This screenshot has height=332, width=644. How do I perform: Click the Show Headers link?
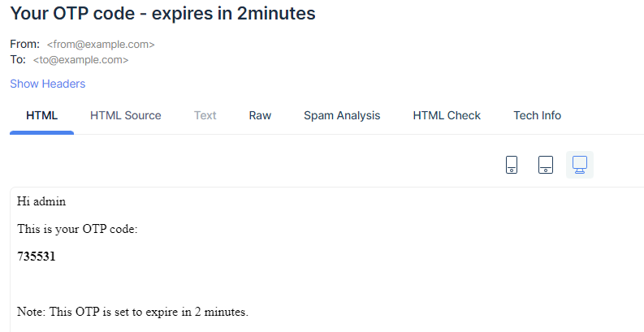point(47,84)
